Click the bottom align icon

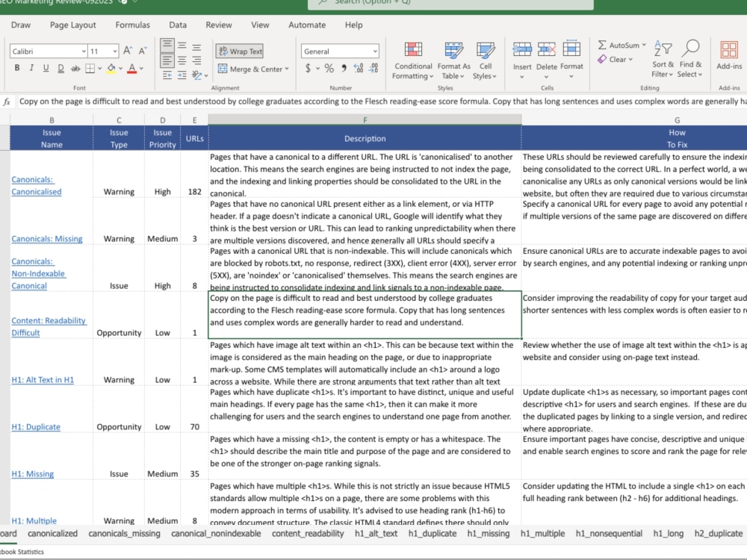click(x=196, y=46)
